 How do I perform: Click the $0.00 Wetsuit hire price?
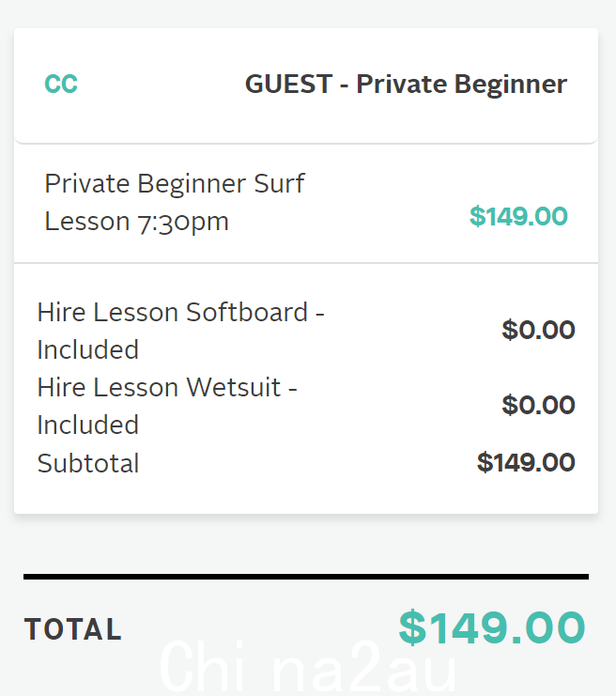pyautogui.click(x=538, y=405)
